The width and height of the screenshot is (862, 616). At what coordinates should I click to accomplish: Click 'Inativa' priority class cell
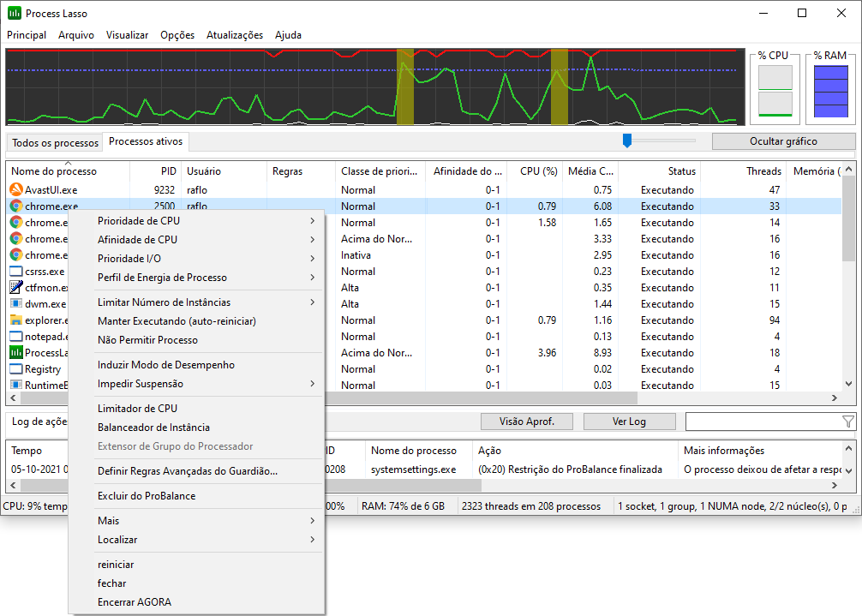coord(356,255)
